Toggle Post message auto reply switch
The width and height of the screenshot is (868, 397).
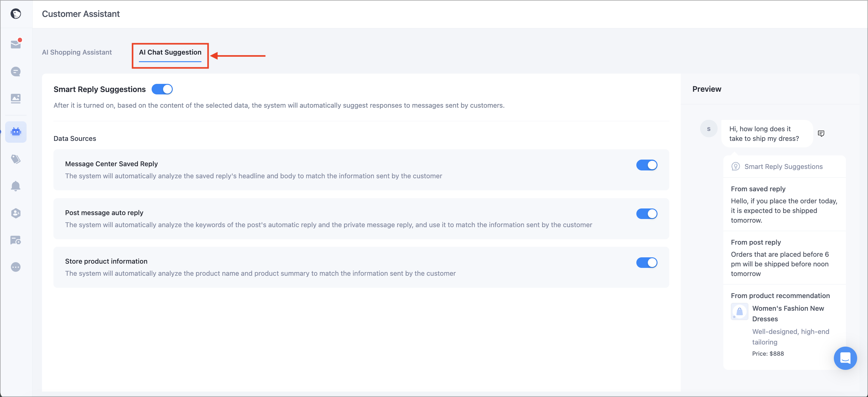[x=647, y=214]
